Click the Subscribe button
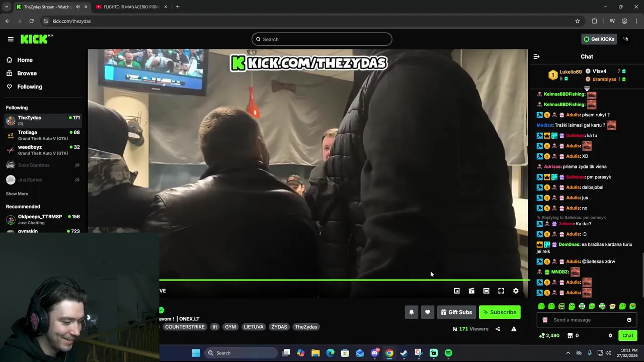 click(x=500, y=312)
